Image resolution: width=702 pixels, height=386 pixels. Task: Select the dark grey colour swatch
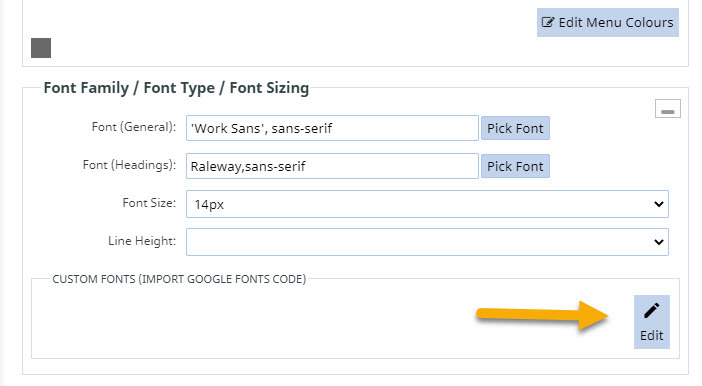[x=41, y=48]
